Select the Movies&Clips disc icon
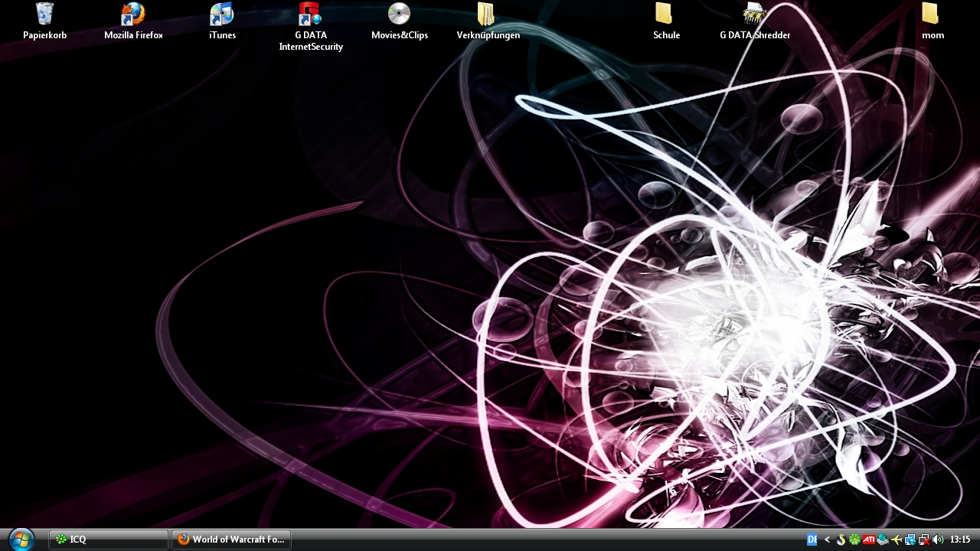The image size is (980, 551). pos(400,21)
